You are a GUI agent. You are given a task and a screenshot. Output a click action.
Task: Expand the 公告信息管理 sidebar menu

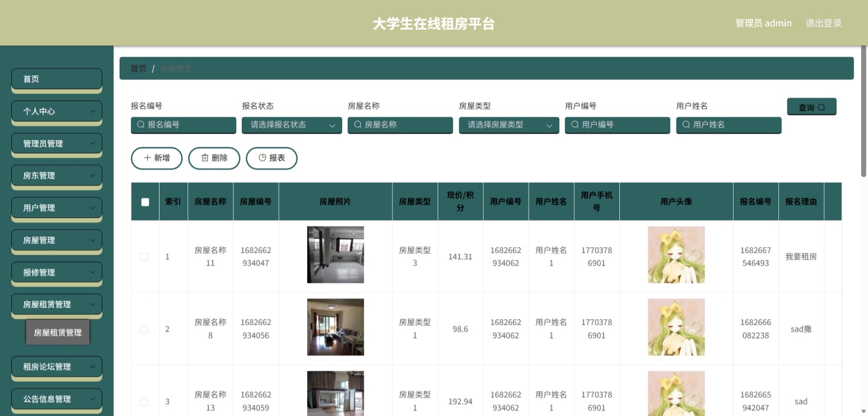(x=57, y=399)
